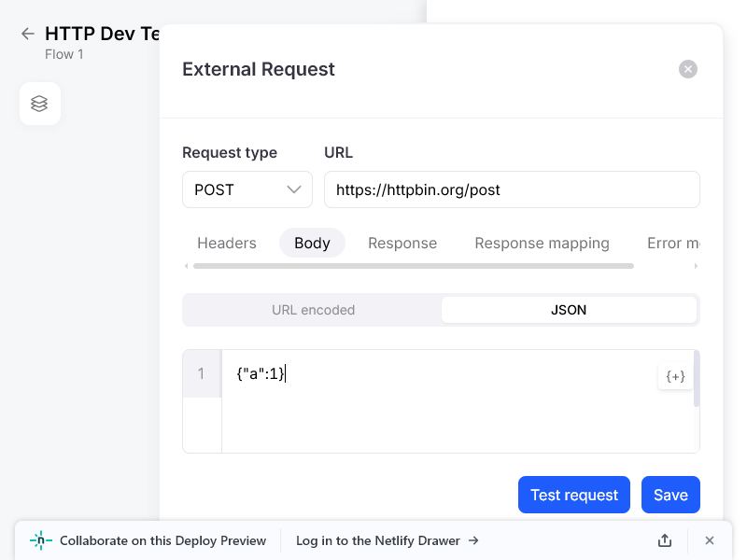Click the Netlify logo icon
The height and width of the screenshot is (560, 747).
tap(41, 540)
